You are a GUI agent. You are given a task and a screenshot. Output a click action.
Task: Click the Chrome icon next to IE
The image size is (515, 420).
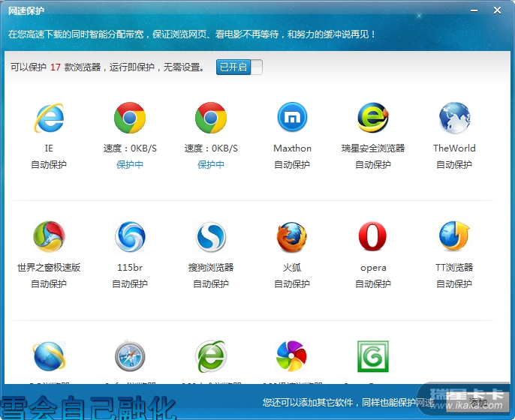(130, 118)
